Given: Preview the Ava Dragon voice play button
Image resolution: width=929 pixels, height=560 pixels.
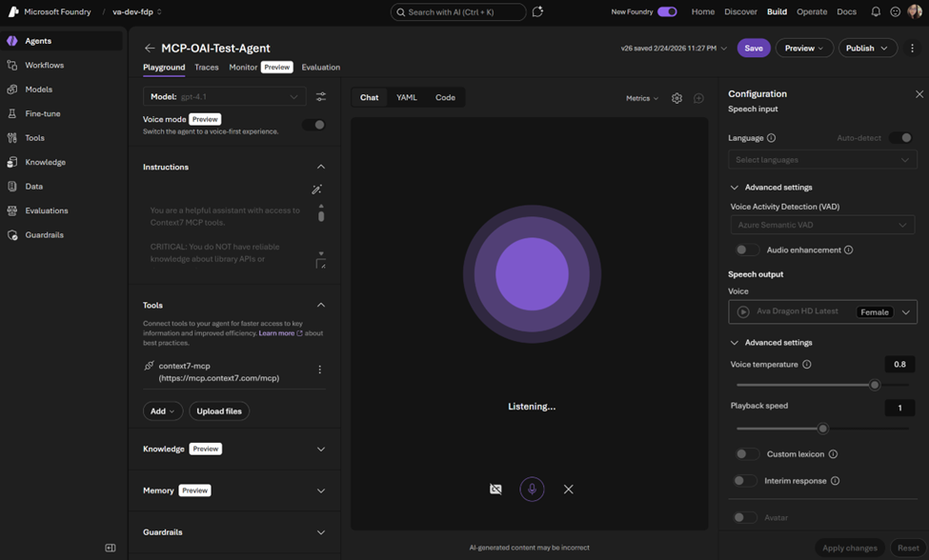Looking at the screenshot, I should tap(743, 312).
